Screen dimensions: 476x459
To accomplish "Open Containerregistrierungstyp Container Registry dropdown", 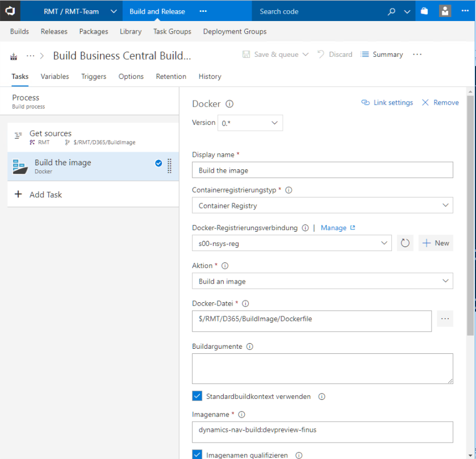I will [323, 205].
